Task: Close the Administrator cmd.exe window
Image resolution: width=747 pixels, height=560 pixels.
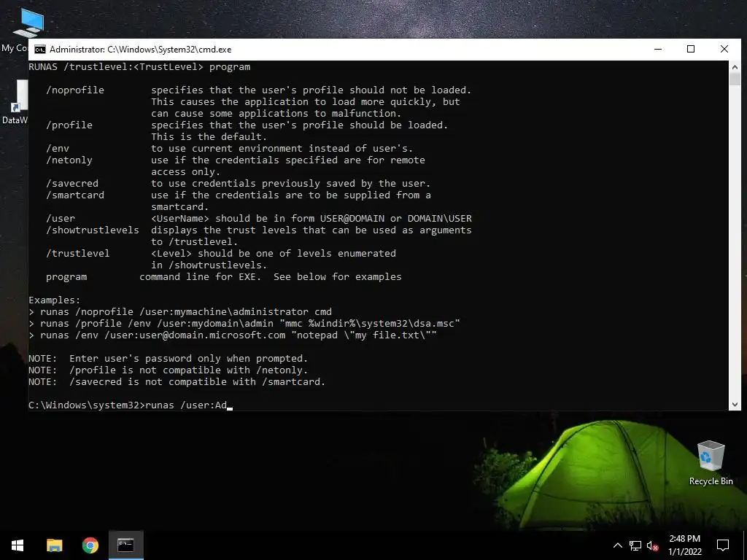Action: point(724,49)
